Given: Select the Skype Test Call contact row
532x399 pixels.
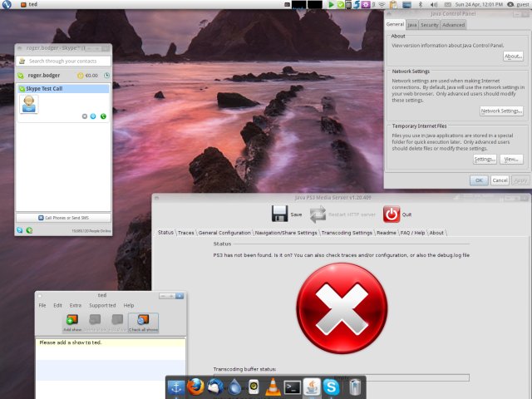Looking at the screenshot, I should coord(63,89).
